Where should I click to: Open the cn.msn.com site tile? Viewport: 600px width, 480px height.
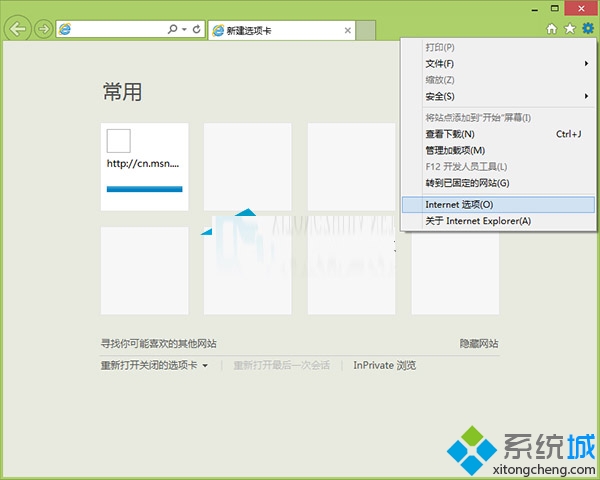(x=145, y=166)
